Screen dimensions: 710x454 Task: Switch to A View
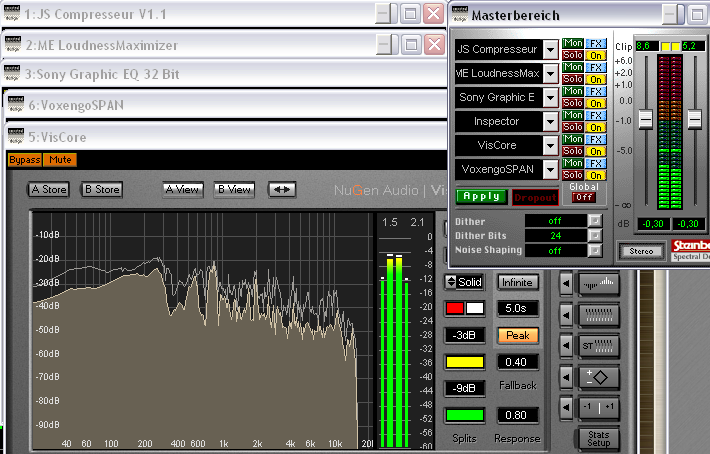tap(182, 190)
